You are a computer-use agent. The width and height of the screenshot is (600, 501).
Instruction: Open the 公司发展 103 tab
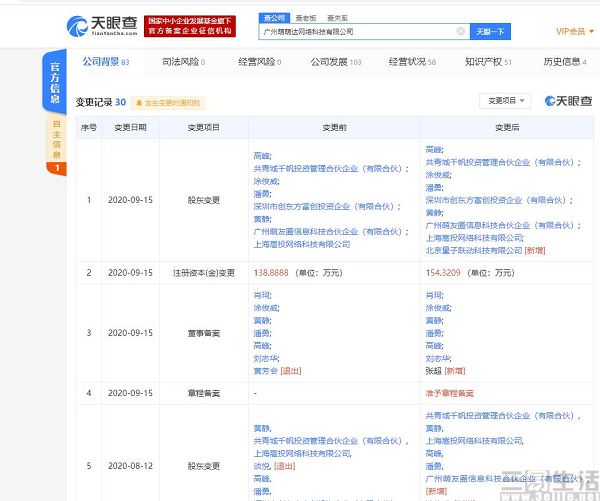point(336,62)
